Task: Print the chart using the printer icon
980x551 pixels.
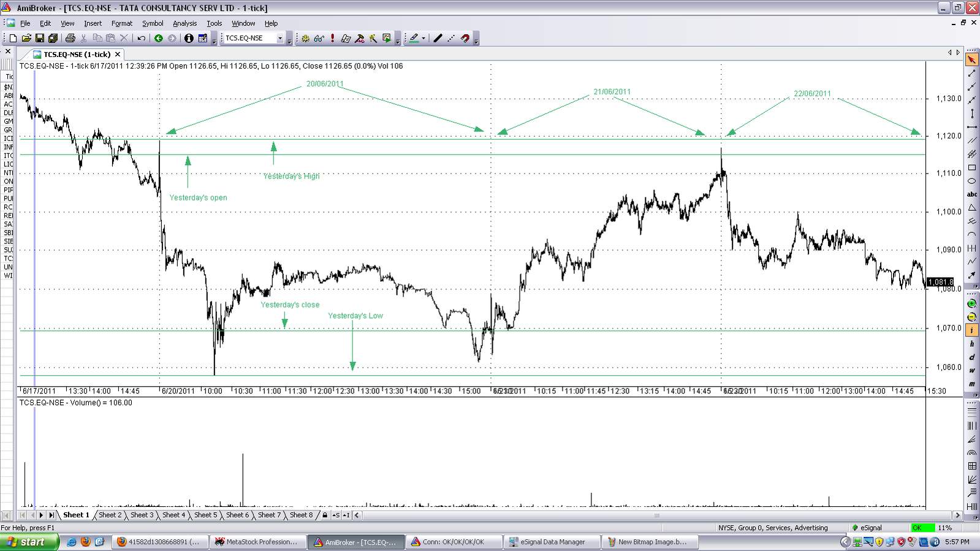Action: point(70,38)
